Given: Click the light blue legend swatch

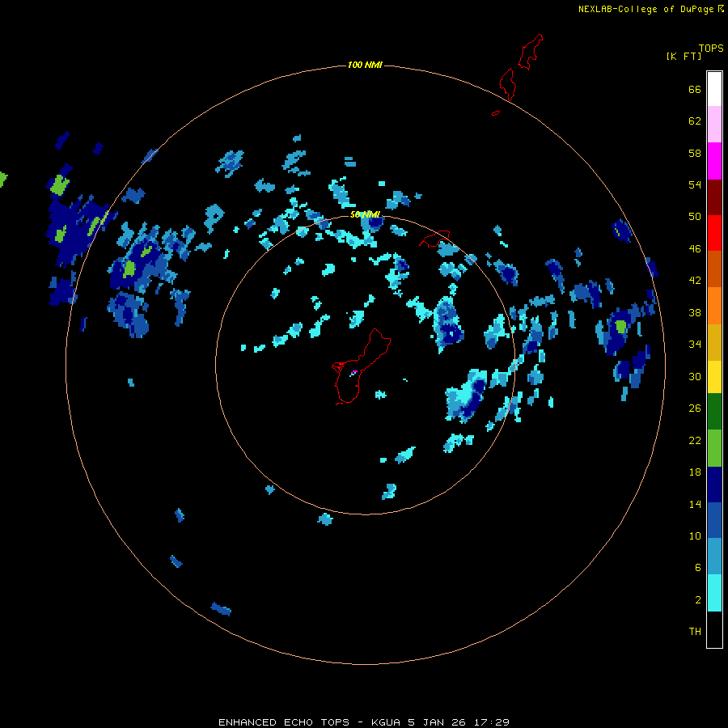Looking at the screenshot, I should pyautogui.click(x=714, y=557).
